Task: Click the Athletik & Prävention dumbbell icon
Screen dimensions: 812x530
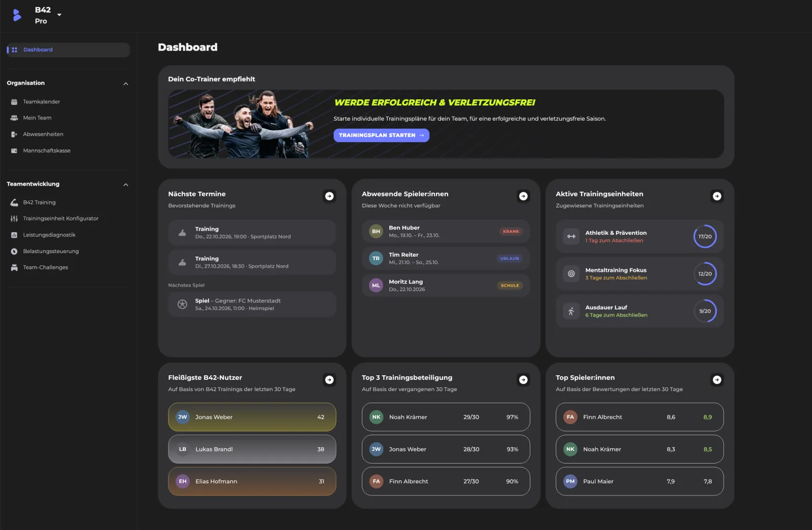Action: pos(571,236)
